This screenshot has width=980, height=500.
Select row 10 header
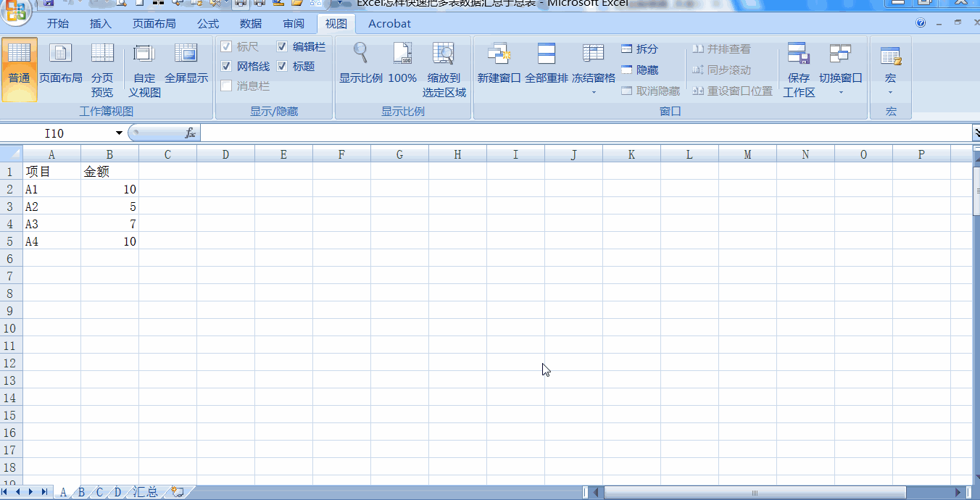[11, 328]
